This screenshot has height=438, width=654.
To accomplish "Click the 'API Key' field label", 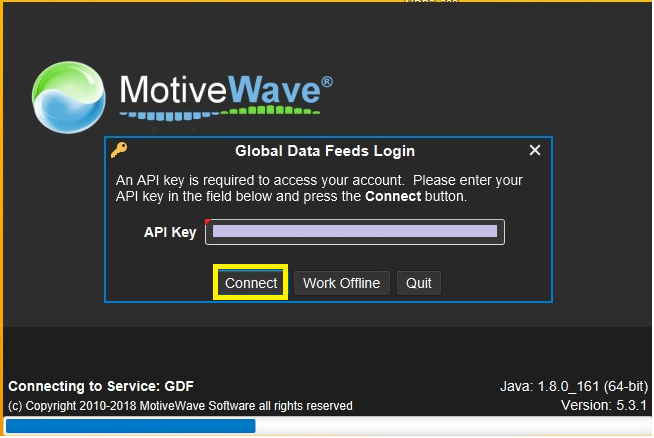I will click(x=170, y=232).
